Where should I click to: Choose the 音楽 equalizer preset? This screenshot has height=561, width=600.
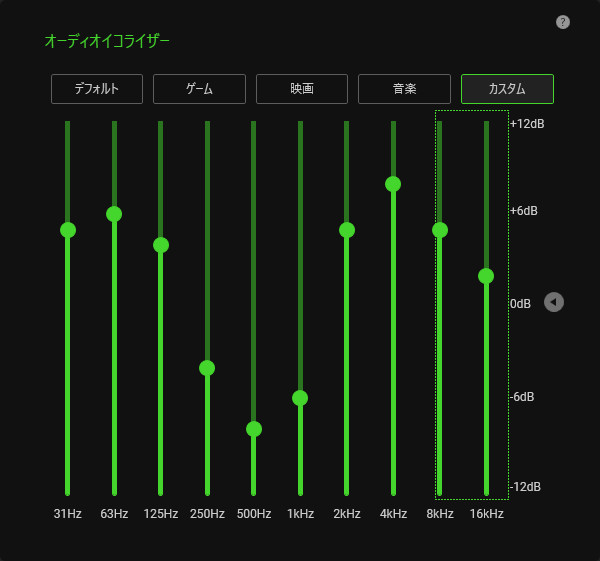404,89
